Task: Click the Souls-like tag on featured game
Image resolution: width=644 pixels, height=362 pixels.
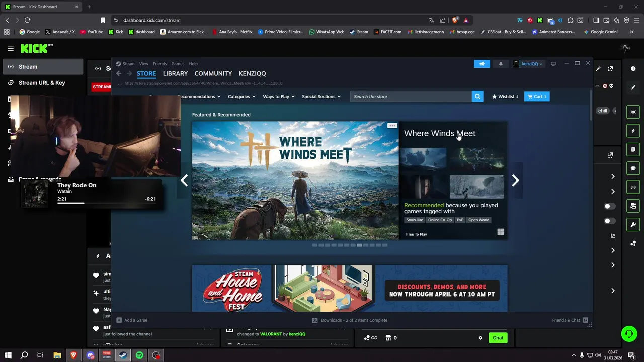Action: tap(415, 220)
